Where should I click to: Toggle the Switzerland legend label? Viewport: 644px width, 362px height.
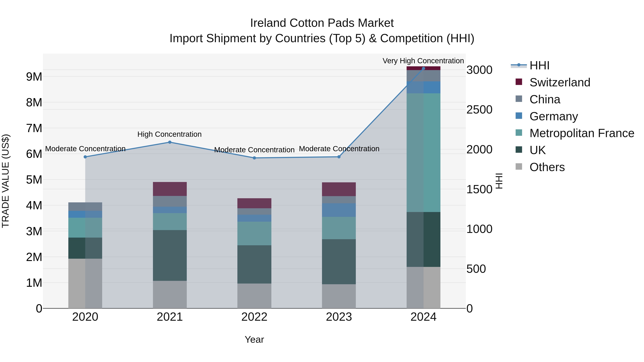click(x=560, y=82)
